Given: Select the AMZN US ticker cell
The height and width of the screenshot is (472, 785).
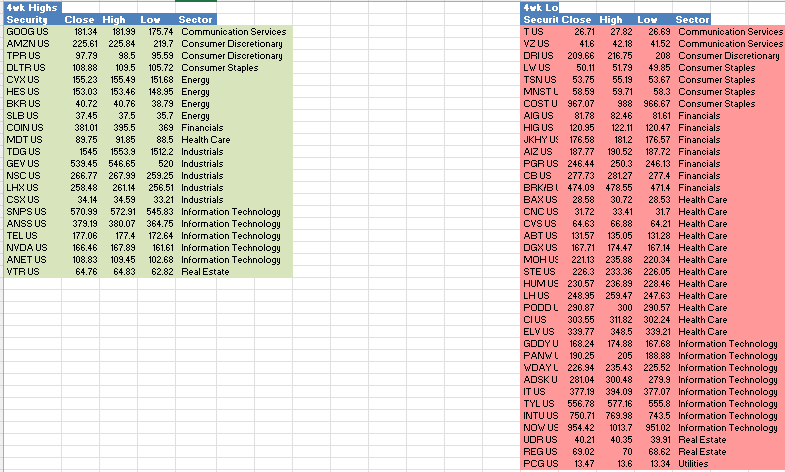Looking at the screenshot, I should coord(33,44).
